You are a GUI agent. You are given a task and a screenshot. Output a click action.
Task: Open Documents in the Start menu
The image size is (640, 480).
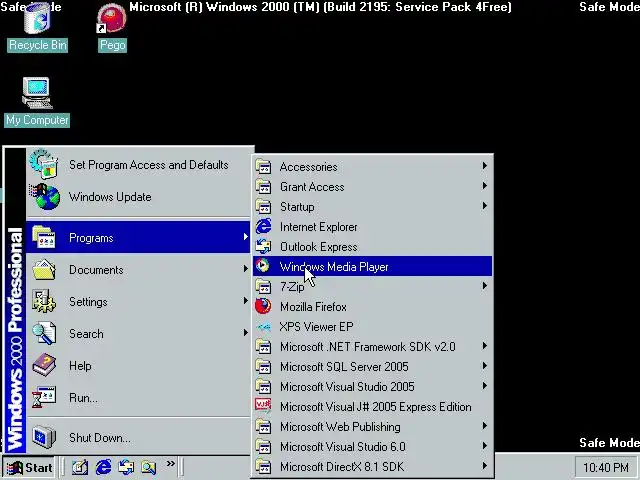click(x=138, y=269)
